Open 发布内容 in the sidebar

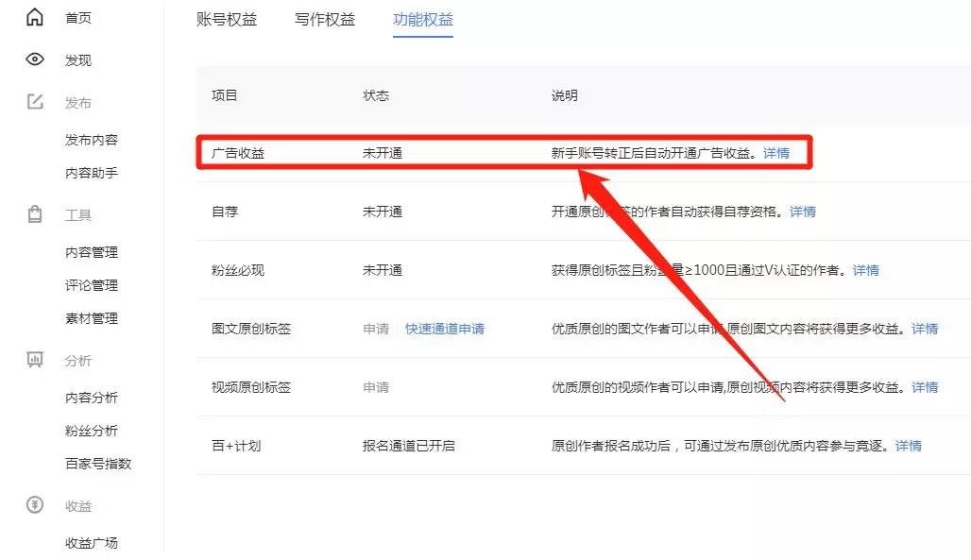tap(92, 139)
